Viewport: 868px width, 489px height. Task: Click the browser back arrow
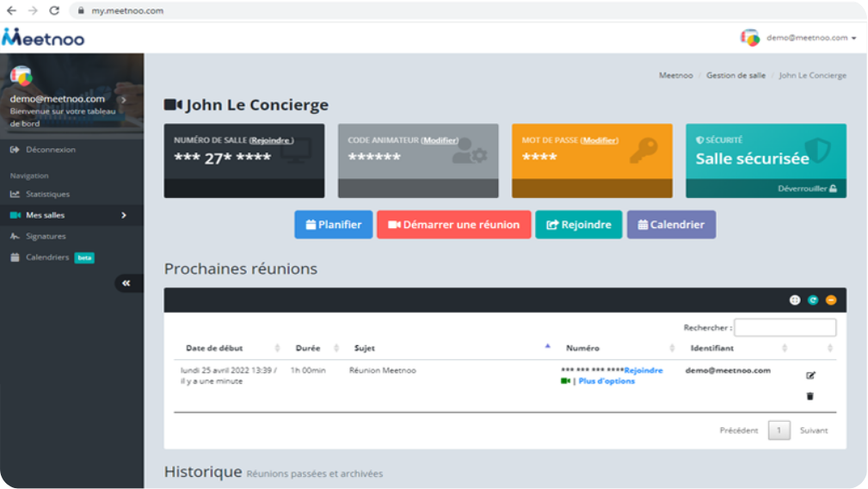12,10
